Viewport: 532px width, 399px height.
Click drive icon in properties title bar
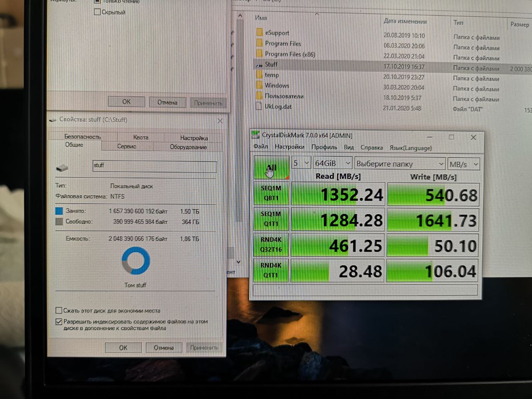tap(52, 120)
